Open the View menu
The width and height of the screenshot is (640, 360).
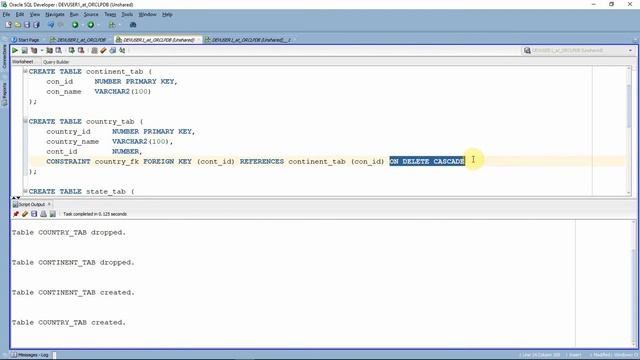(x=35, y=14)
